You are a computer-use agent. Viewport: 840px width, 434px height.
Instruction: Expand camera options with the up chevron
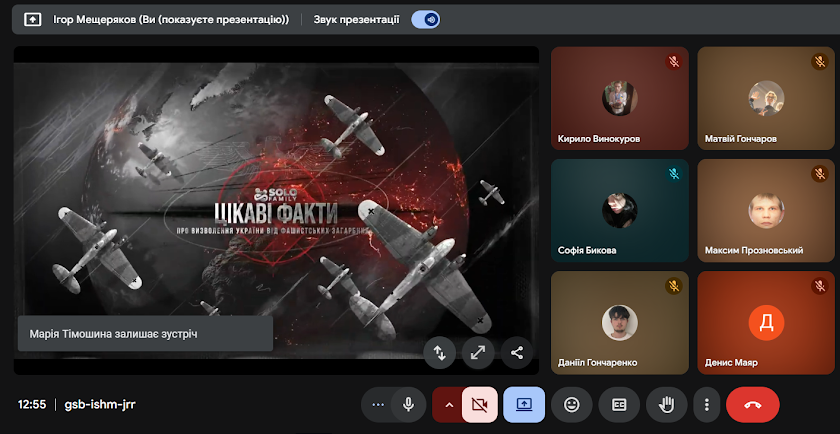[x=448, y=404]
